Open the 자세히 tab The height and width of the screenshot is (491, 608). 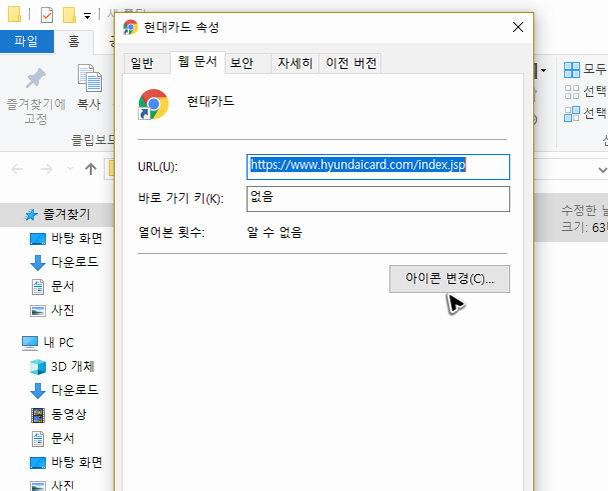pos(295,63)
